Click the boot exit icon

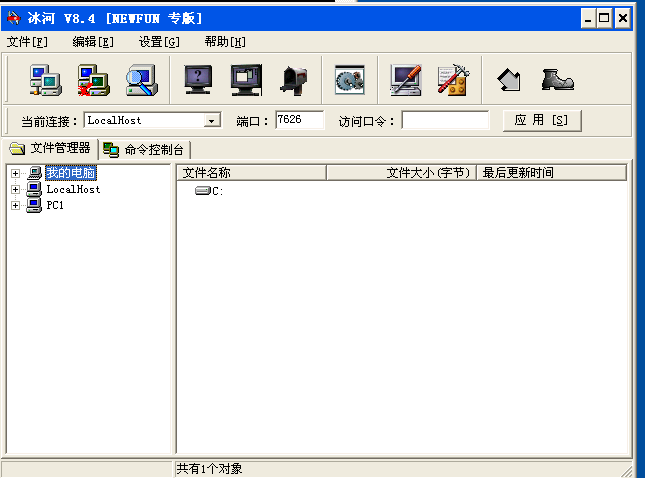point(557,80)
